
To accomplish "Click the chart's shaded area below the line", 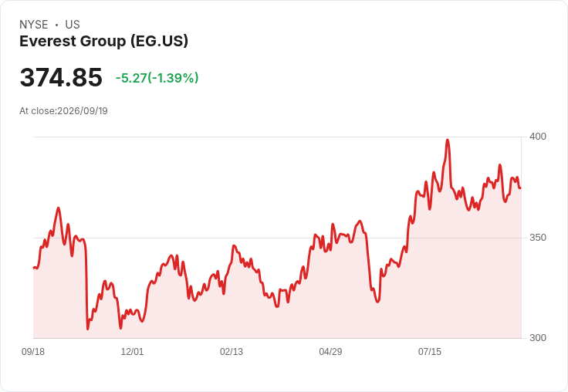I will [277, 319].
